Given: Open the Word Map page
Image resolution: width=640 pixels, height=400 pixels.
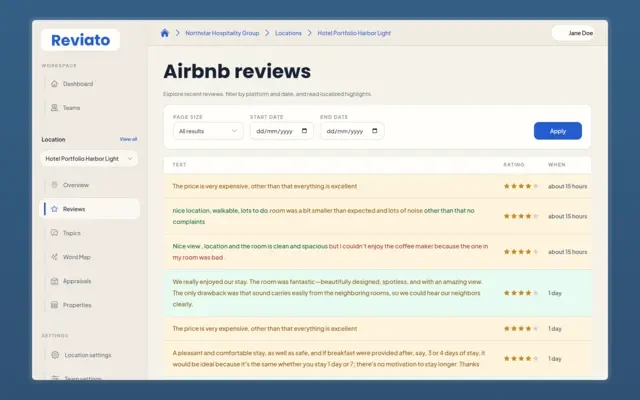Looking at the screenshot, I should [77, 257].
